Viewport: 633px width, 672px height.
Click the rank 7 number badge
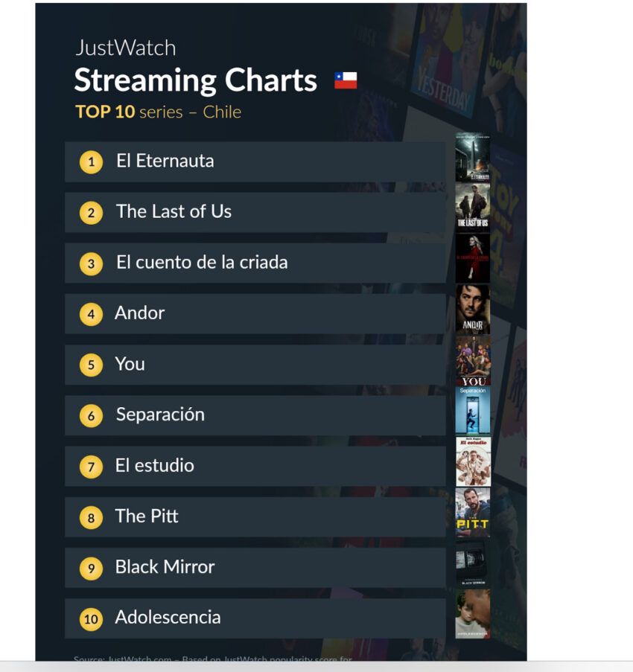91,467
